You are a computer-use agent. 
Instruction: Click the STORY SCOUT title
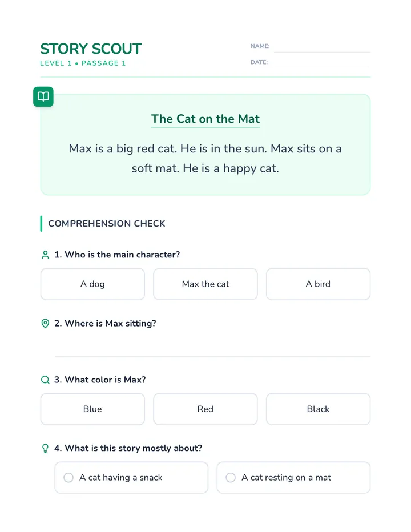coord(91,49)
